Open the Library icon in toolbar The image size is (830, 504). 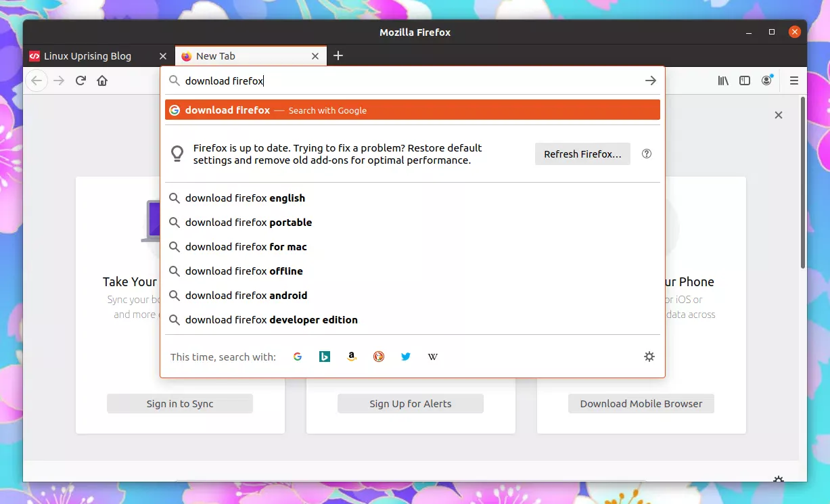(x=723, y=81)
